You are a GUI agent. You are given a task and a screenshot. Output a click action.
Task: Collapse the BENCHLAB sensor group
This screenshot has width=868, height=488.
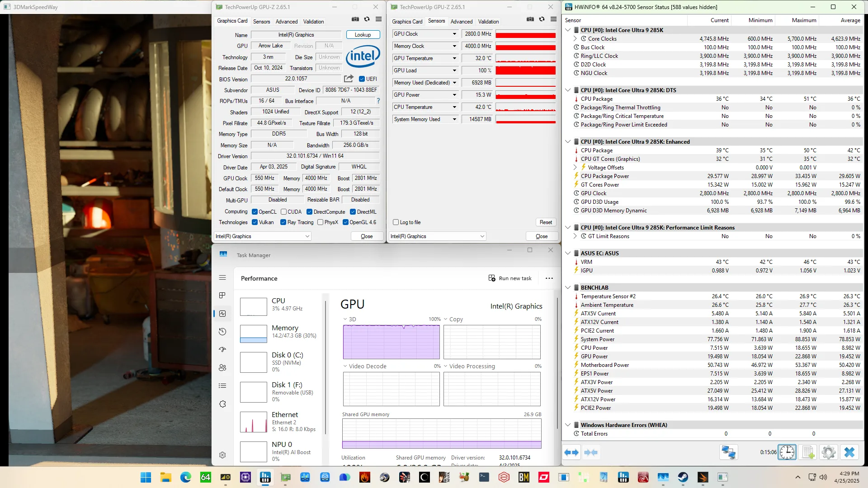(568, 288)
